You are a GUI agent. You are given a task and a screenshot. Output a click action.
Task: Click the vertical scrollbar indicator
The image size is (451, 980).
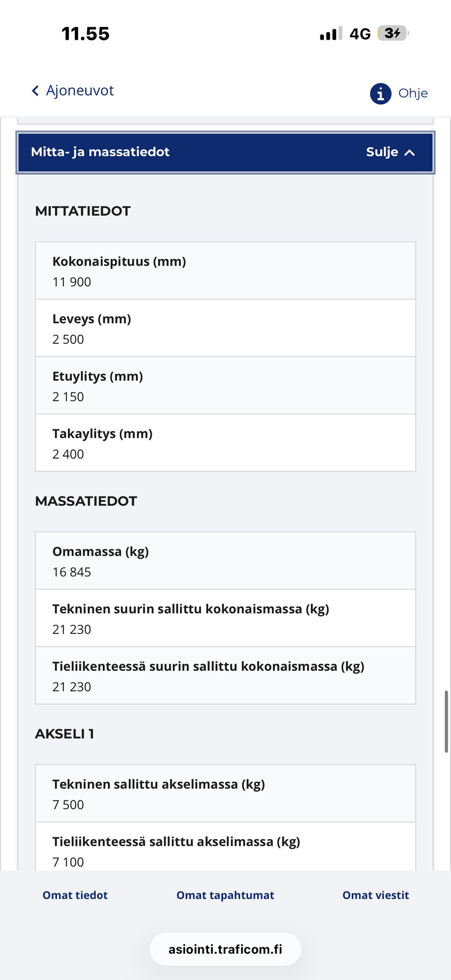tap(446, 721)
